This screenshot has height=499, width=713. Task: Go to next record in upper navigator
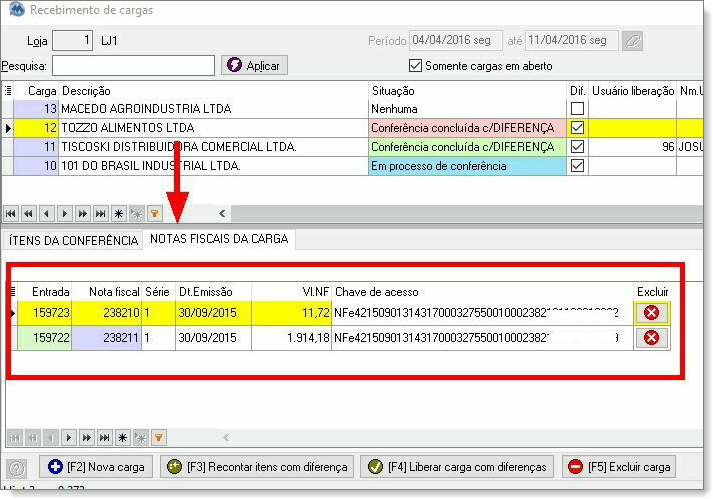tap(65, 213)
